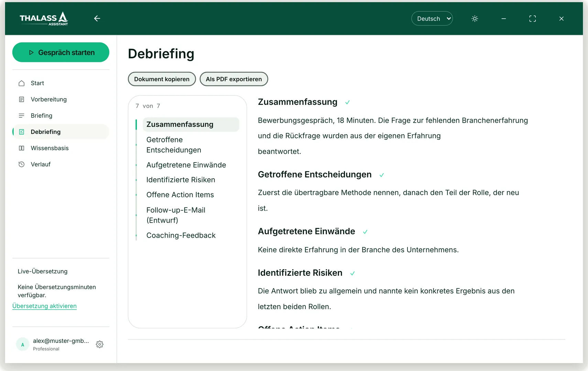Click the home icon next to Start

point(22,83)
